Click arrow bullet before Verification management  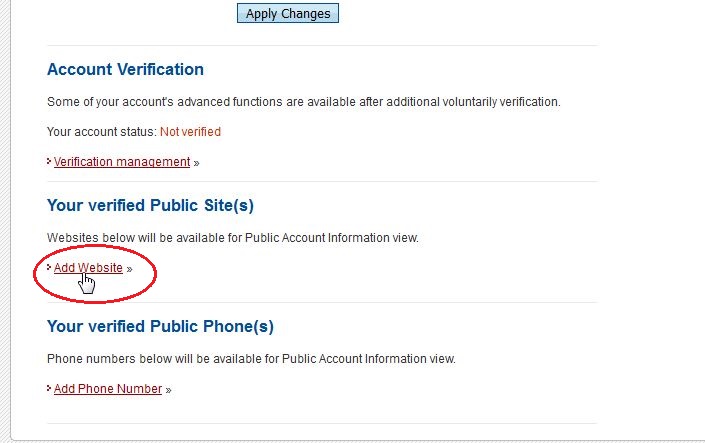click(49, 161)
